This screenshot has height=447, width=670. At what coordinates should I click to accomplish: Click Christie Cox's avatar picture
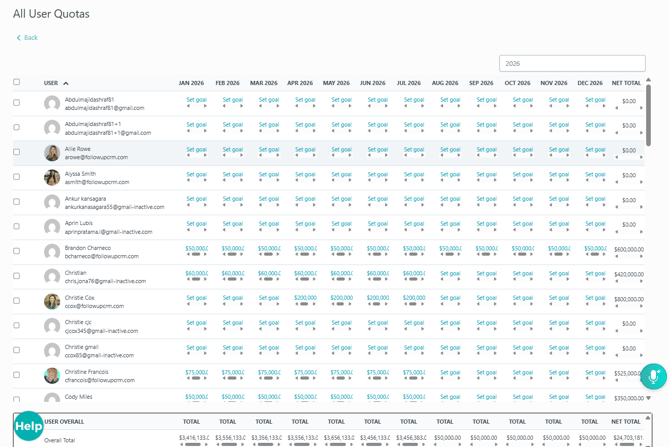52,301
